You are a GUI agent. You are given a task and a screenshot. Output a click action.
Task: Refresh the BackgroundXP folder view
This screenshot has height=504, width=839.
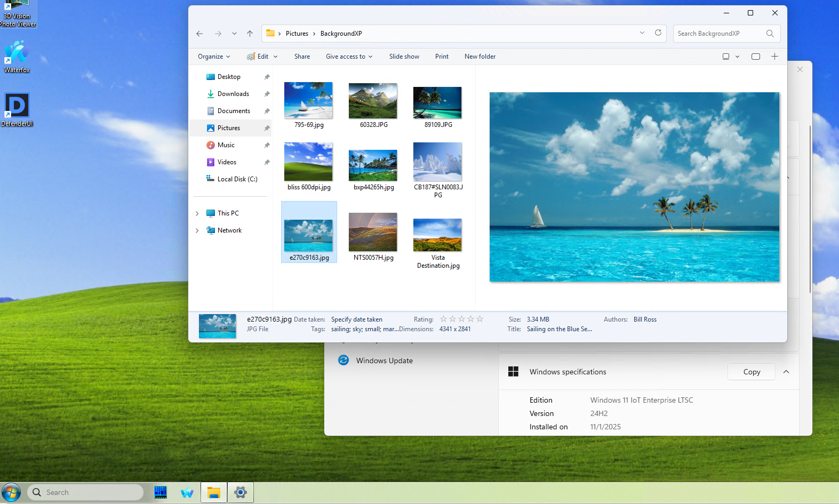(x=658, y=33)
